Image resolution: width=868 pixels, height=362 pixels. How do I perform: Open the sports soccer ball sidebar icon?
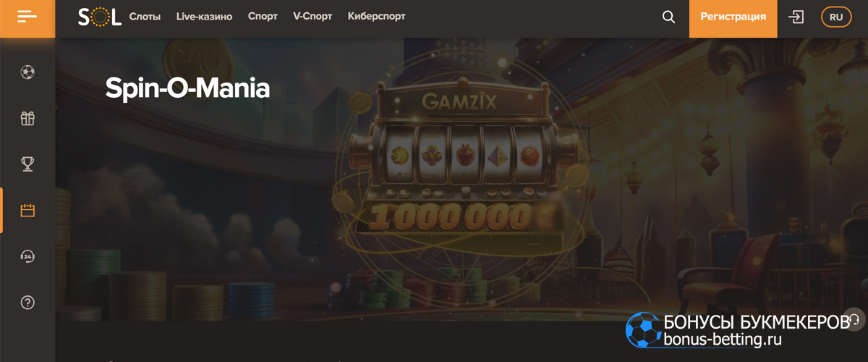pyautogui.click(x=27, y=72)
